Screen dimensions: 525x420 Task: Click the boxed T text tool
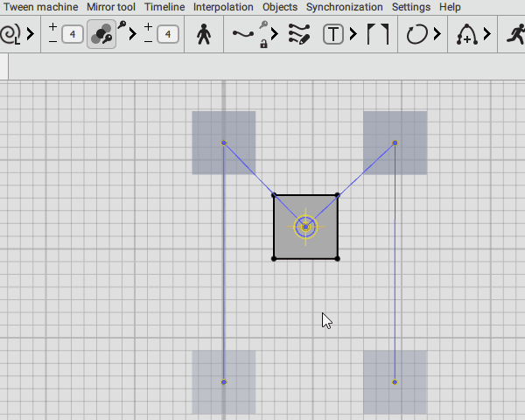coord(333,35)
